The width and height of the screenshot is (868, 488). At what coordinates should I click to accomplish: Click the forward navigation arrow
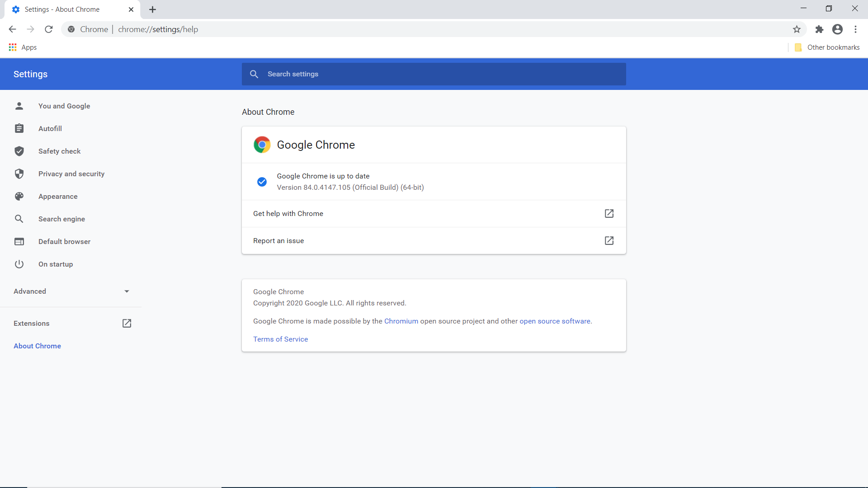pos(30,29)
